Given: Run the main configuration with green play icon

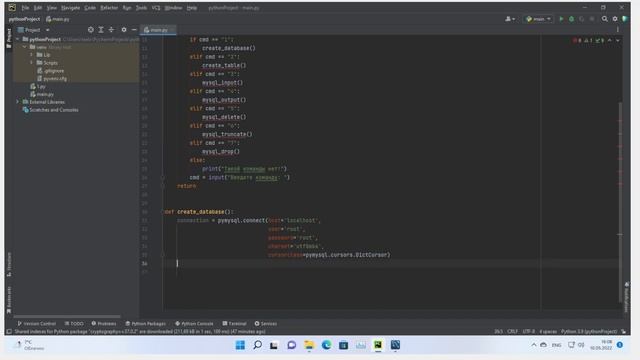Looking at the screenshot, I should (x=561, y=19).
